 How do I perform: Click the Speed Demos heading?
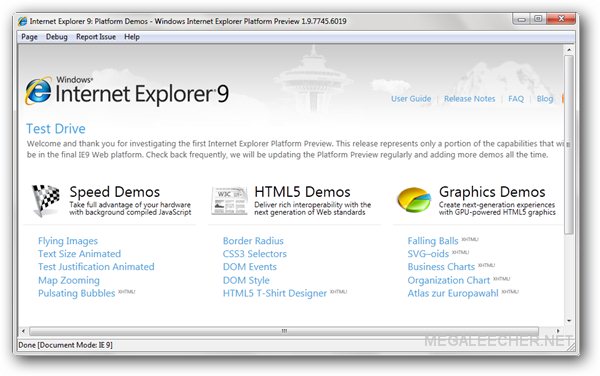(115, 192)
